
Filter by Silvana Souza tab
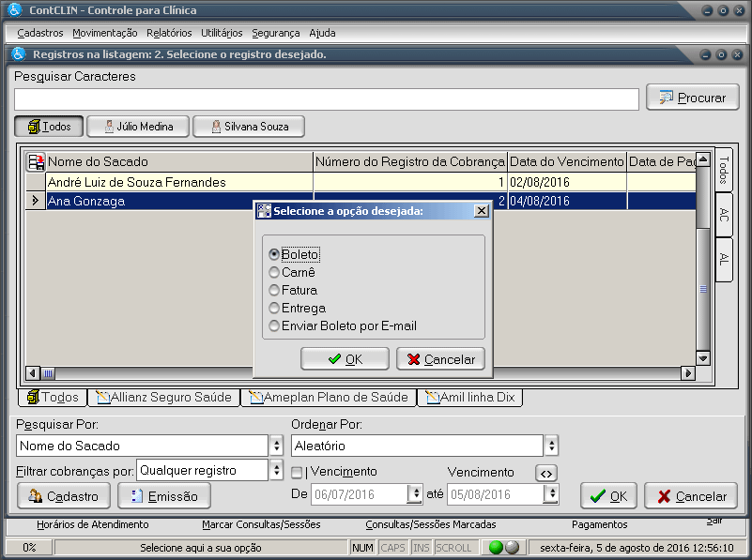[249, 127]
